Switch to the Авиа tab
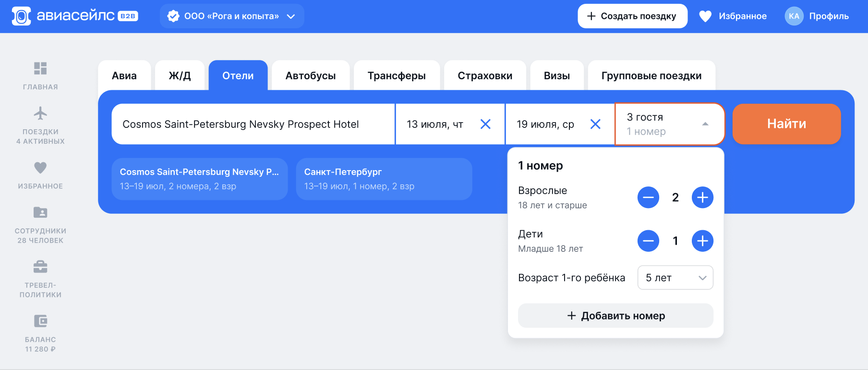Image resolution: width=868 pixels, height=370 pixels. 124,75
